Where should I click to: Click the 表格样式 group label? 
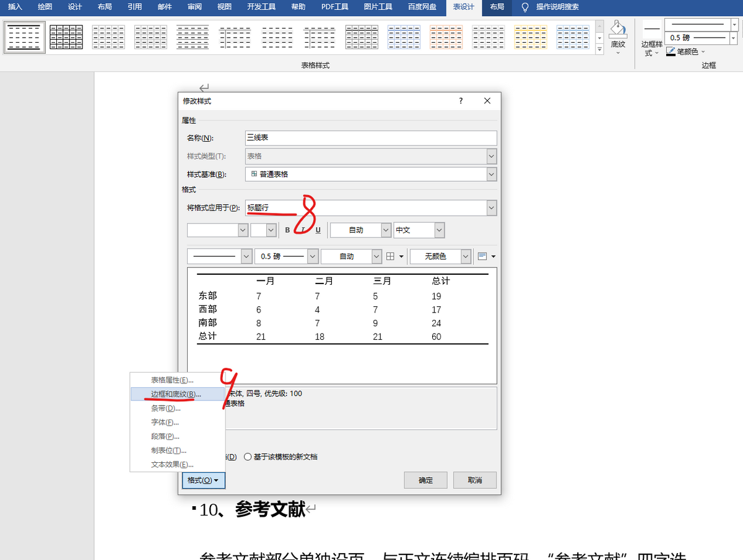315,65
